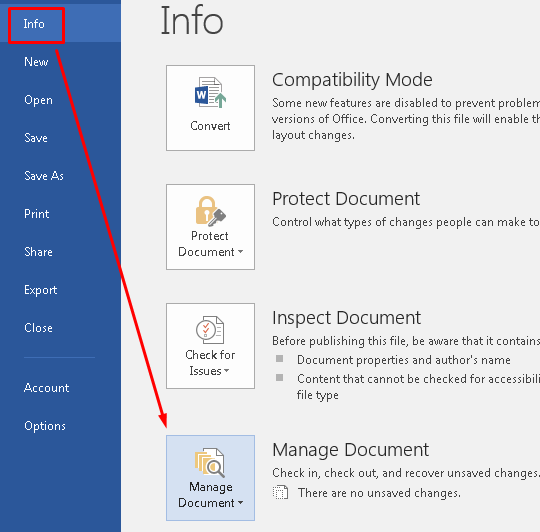Click the Check for Issues checklist icon
This screenshot has width=540, height=532.
210,330
